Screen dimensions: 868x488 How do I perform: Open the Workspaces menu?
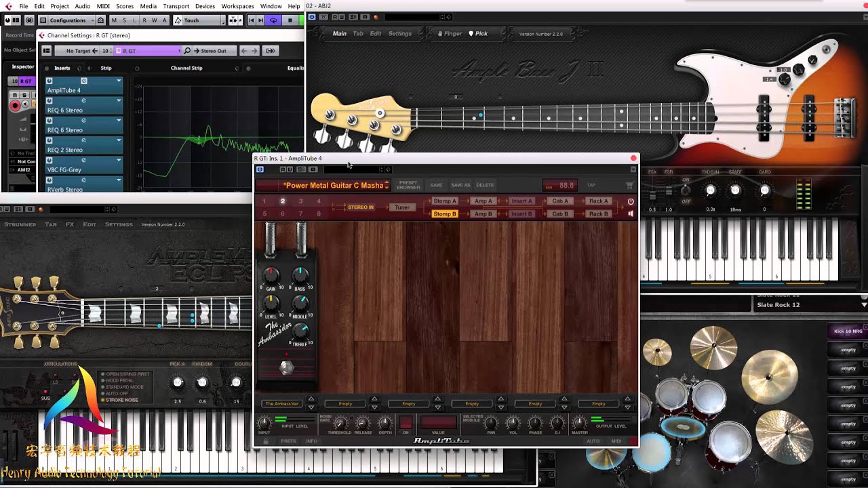237,6
